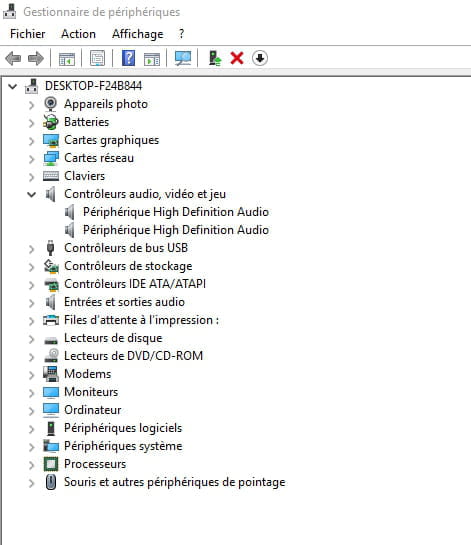
Task: Select the Processeurs category
Action: [x=95, y=464]
